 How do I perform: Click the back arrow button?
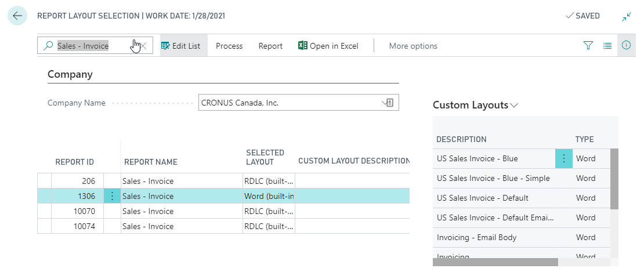(17, 16)
